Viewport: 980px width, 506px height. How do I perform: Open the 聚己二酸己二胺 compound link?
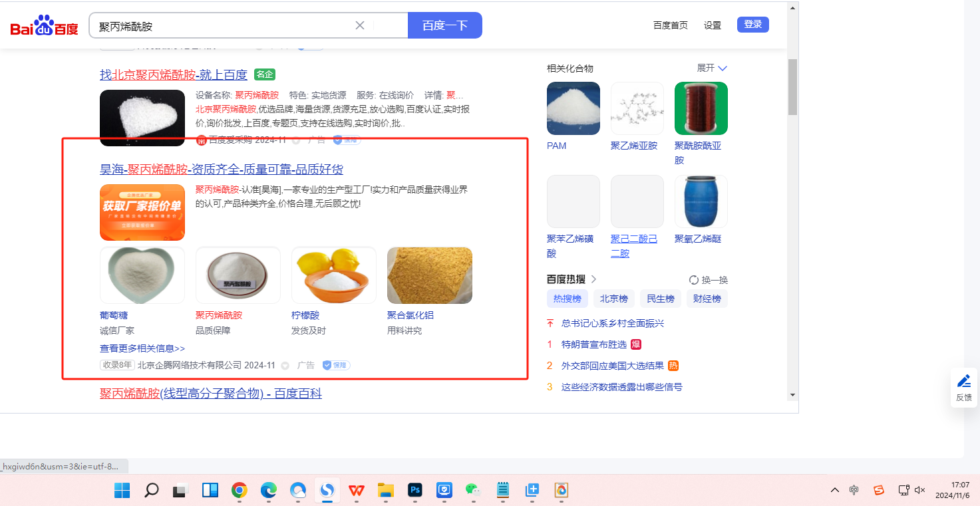pyautogui.click(x=634, y=246)
